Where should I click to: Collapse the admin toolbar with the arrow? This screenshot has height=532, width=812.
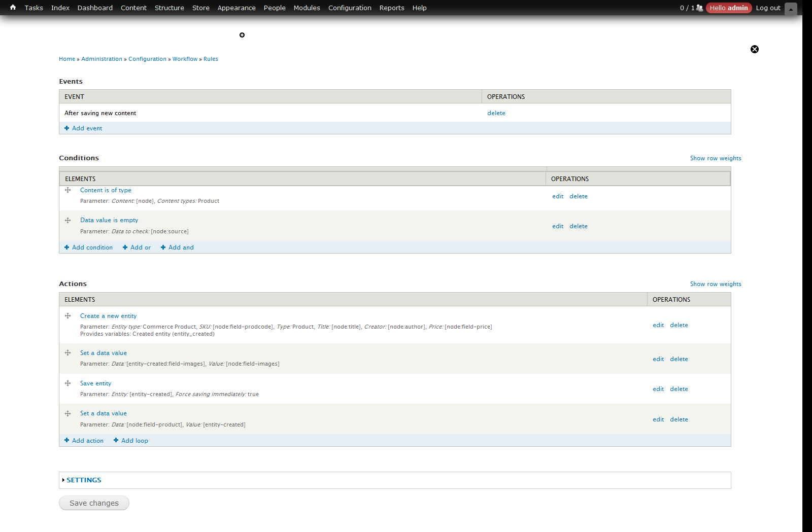[791, 9]
